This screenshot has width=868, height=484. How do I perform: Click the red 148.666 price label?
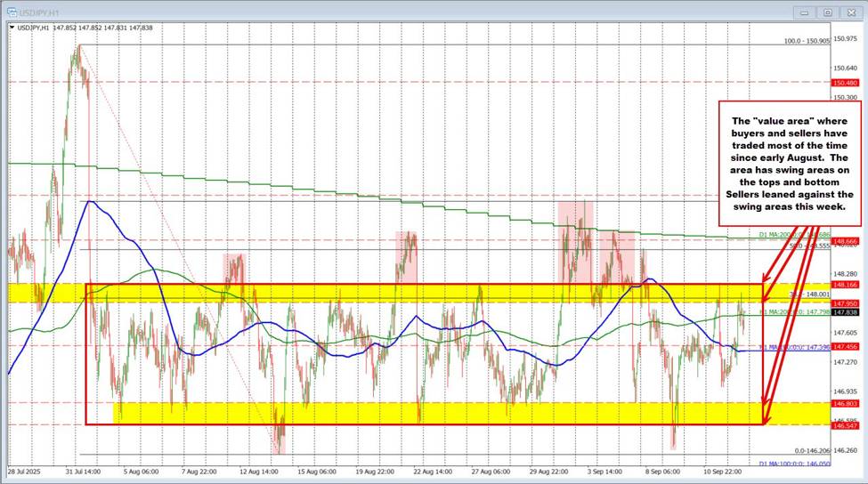coord(844,240)
